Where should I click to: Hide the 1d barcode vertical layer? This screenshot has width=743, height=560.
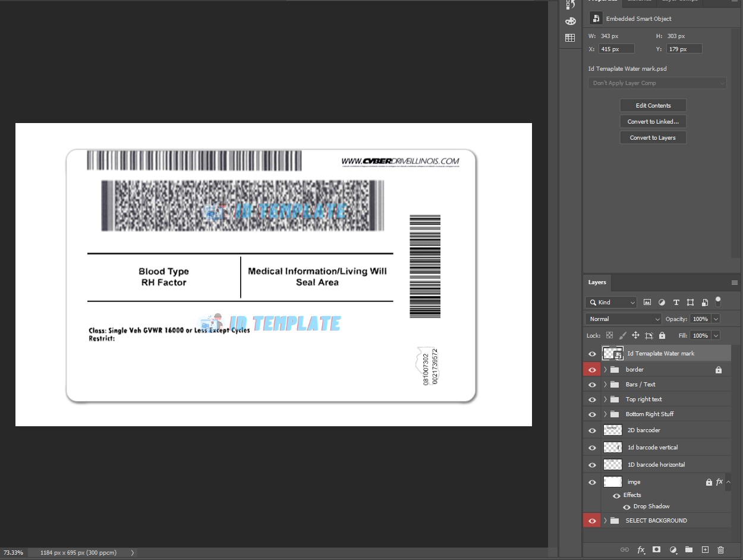pos(592,448)
